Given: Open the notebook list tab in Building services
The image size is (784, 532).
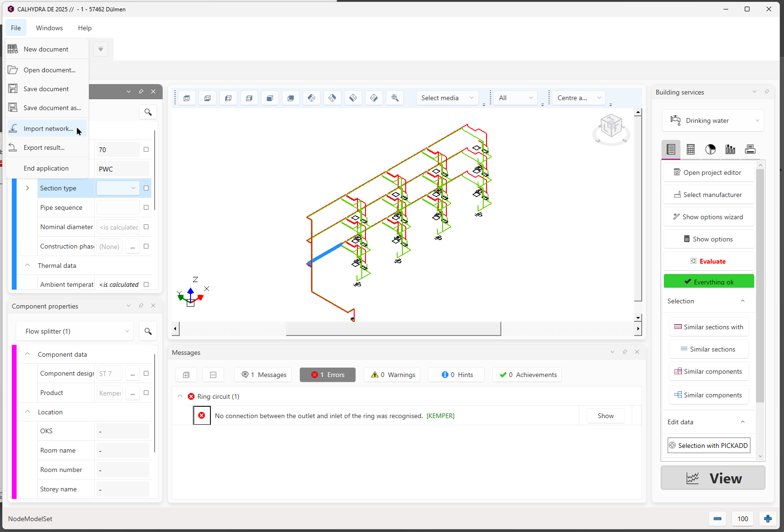Looking at the screenshot, I should click(671, 149).
